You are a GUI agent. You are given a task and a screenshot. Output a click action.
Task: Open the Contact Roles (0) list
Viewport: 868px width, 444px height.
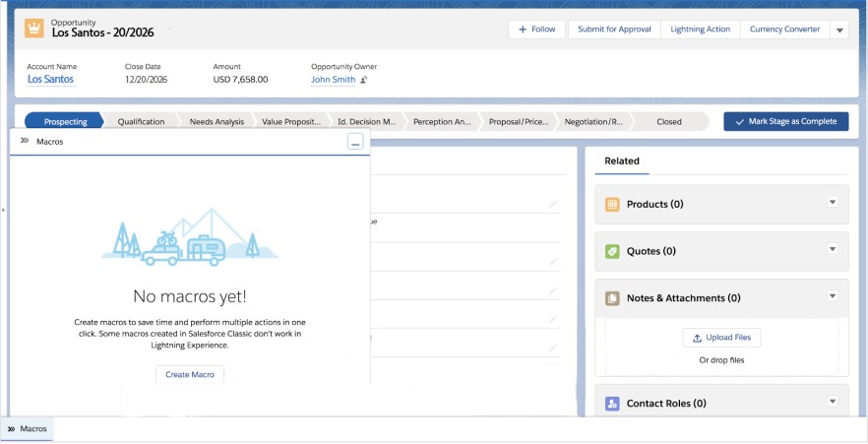coord(666,404)
